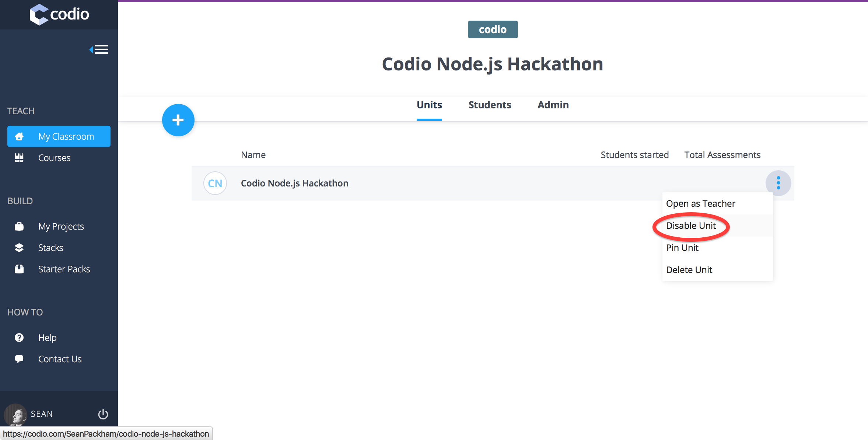The width and height of the screenshot is (868, 440).
Task: Click the blue plus add unit button
Action: coord(178,120)
